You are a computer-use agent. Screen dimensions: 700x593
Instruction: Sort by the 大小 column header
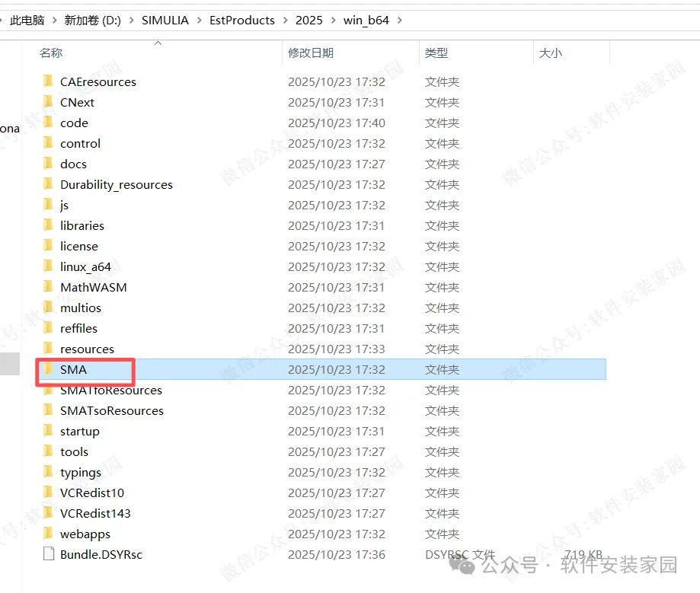[551, 53]
